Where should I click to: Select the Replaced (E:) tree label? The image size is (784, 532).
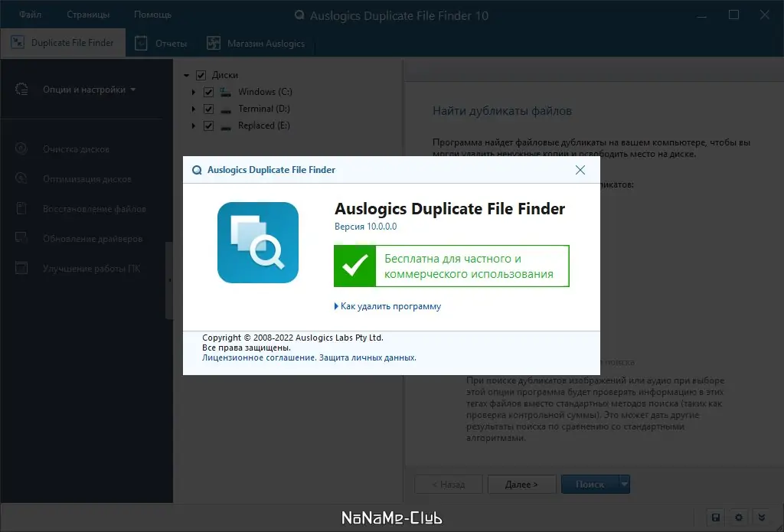(264, 126)
